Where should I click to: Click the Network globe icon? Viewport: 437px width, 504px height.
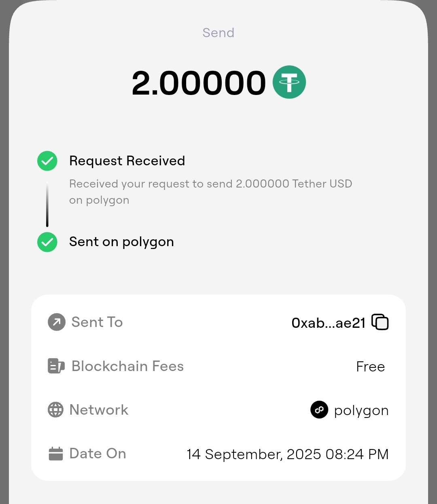pos(55,409)
